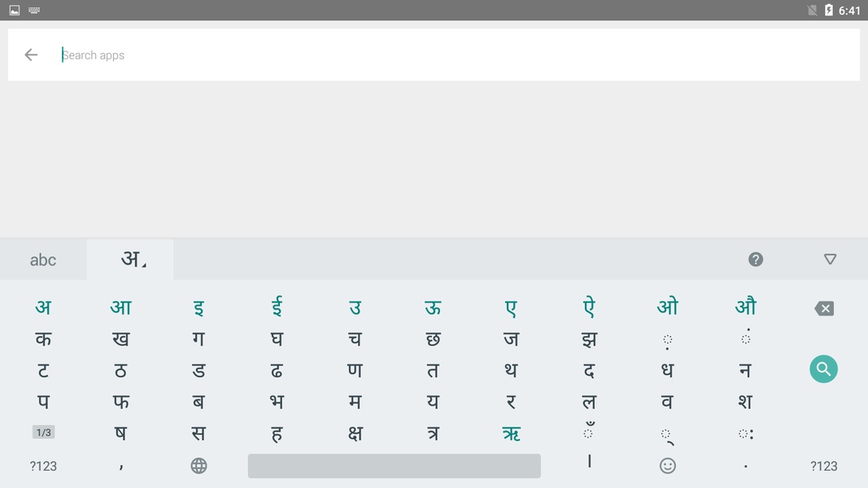Screen dimensions: 868x488
Task: Open the keyboard help question mark
Action: click(x=756, y=259)
